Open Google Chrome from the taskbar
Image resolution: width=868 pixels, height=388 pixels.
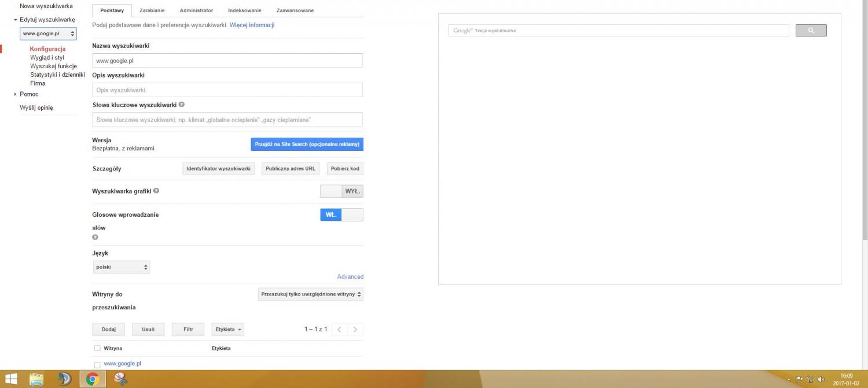[92, 379]
